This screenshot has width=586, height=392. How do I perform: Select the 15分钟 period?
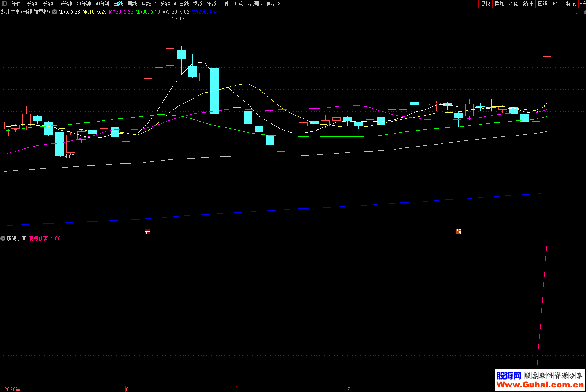(x=64, y=4)
